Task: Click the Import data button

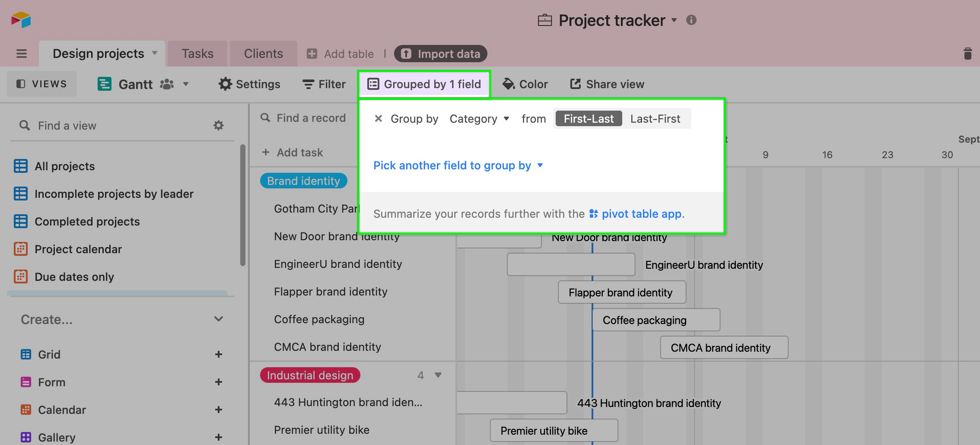Action: [x=441, y=54]
